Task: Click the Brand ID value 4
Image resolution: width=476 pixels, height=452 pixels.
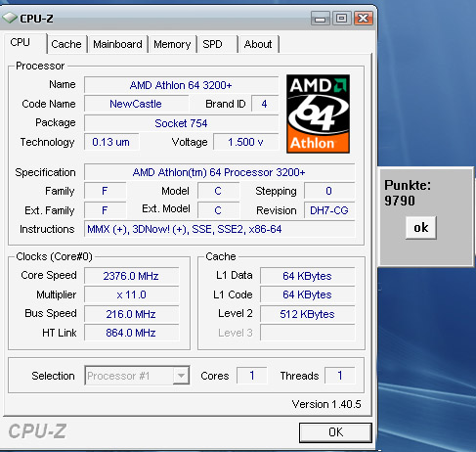Action: 265,104
